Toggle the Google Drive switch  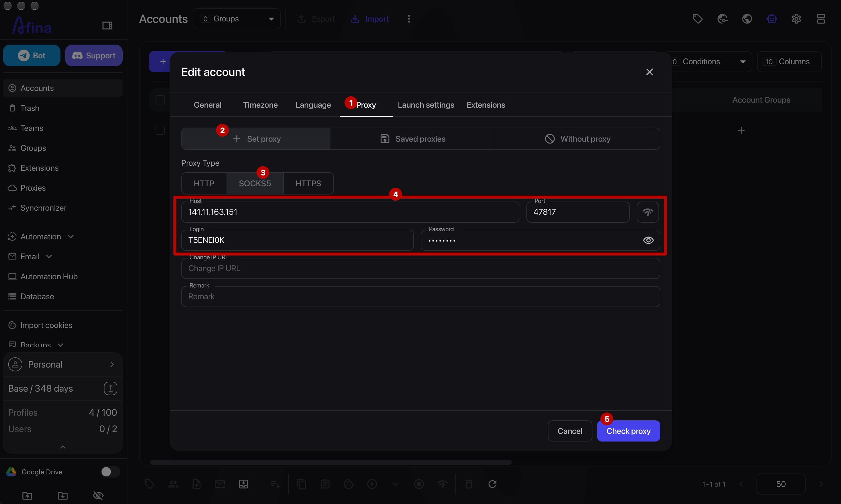[x=110, y=472]
